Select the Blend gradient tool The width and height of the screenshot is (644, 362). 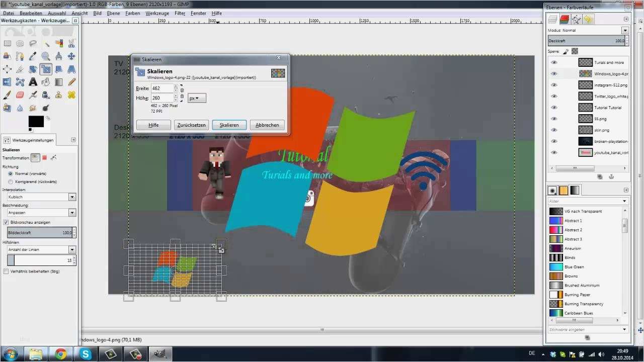[x=58, y=82]
